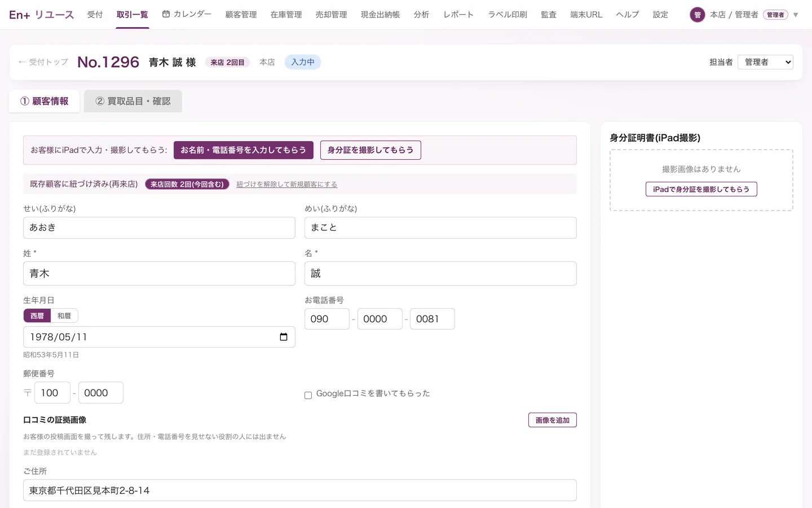
Task: Focus the せい(ふりがな) field
Action: click(x=159, y=227)
